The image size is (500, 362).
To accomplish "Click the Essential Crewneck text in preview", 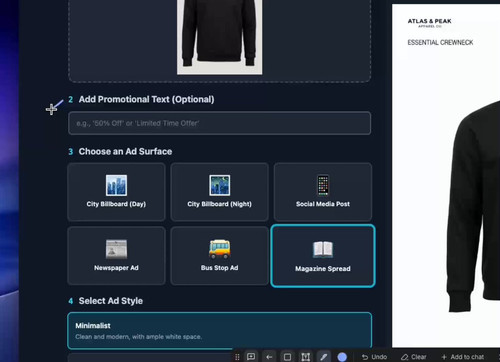I will pyautogui.click(x=440, y=42).
